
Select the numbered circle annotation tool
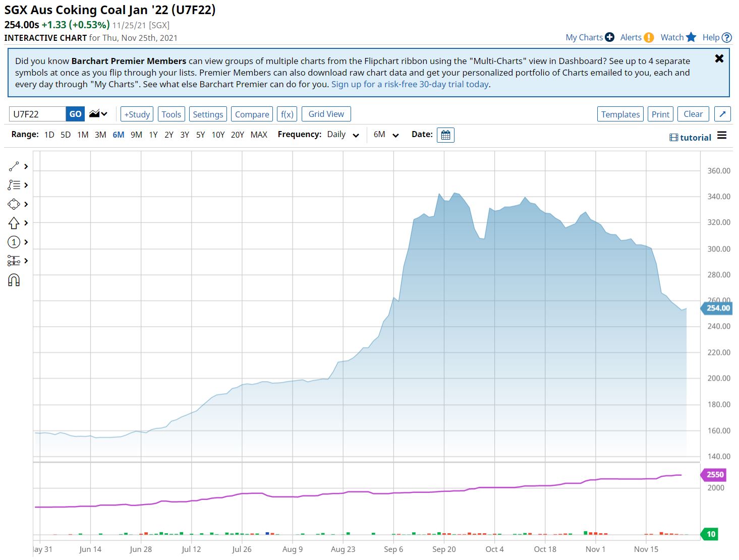point(14,242)
